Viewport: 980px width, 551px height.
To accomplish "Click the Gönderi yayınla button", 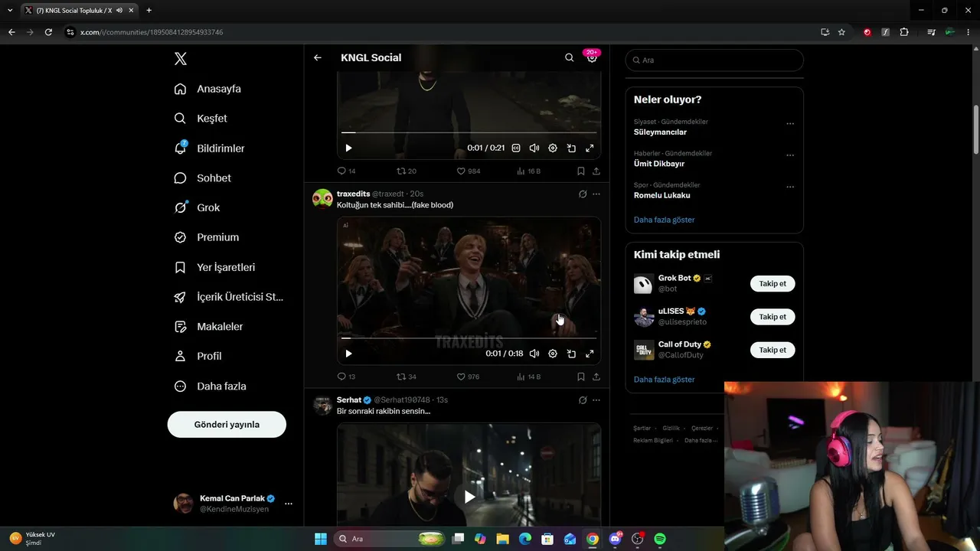I will click(x=227, y=424).
